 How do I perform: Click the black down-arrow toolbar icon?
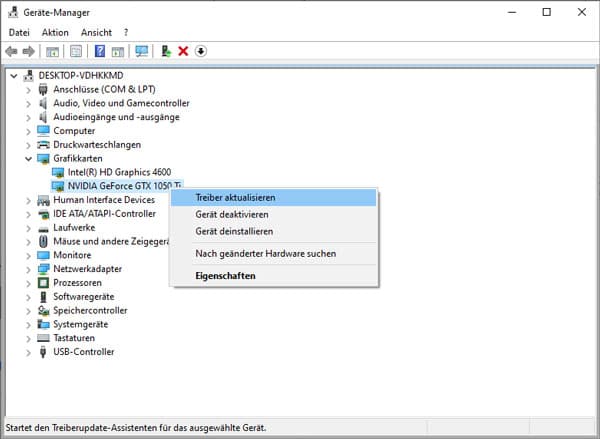pos(200,51)
